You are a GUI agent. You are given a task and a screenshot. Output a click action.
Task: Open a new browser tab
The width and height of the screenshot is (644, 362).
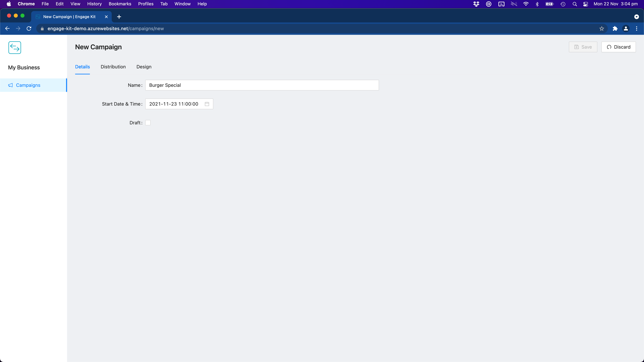pyautogui.click(x=119, y=17)
